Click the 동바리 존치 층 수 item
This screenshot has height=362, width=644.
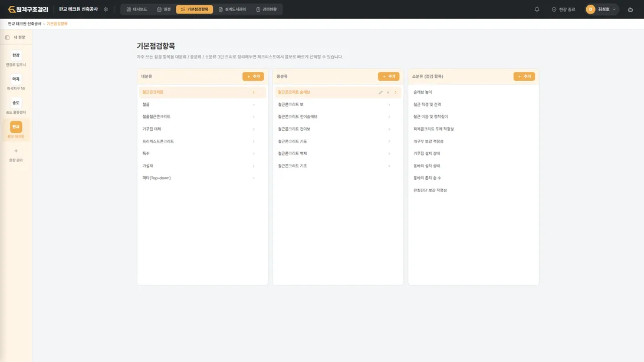click(x=427, y=178)
